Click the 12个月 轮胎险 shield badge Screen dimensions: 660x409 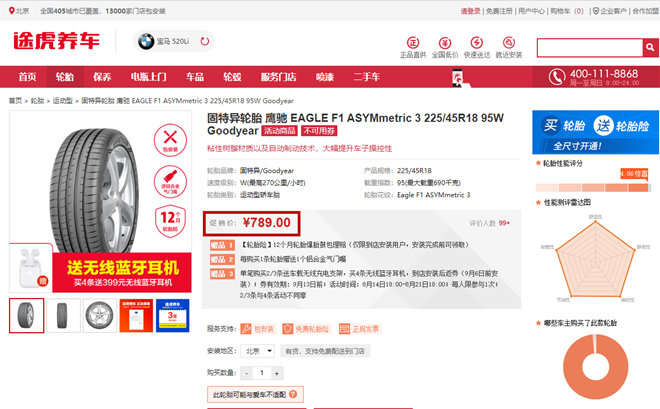point(170,221)
